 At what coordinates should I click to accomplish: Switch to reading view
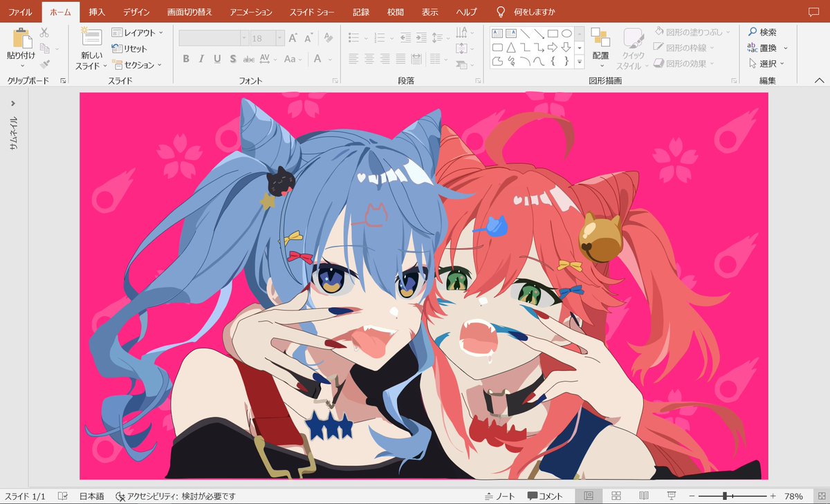644,496
